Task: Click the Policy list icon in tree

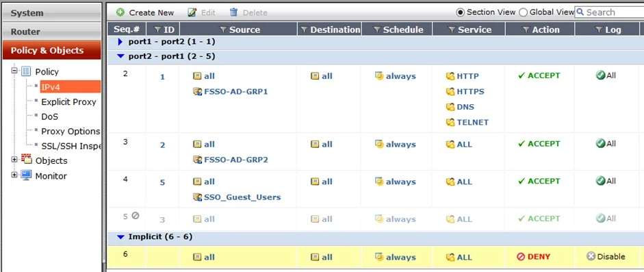Action: tap(26, 71)
